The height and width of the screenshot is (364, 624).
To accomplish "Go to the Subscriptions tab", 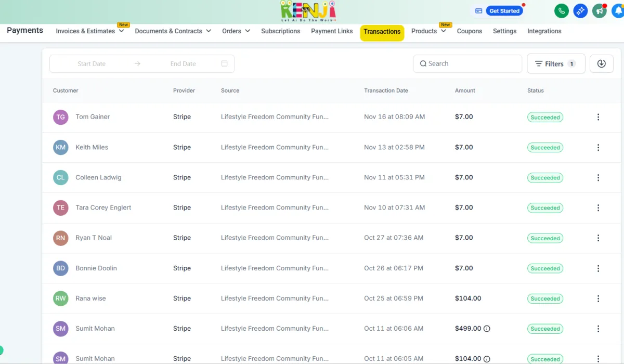I will click(281, 31).
